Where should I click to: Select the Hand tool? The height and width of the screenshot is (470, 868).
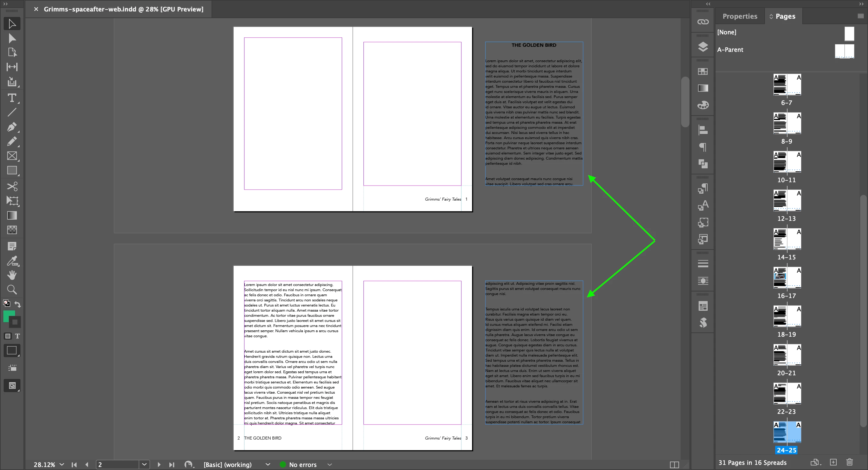point(12,275)
